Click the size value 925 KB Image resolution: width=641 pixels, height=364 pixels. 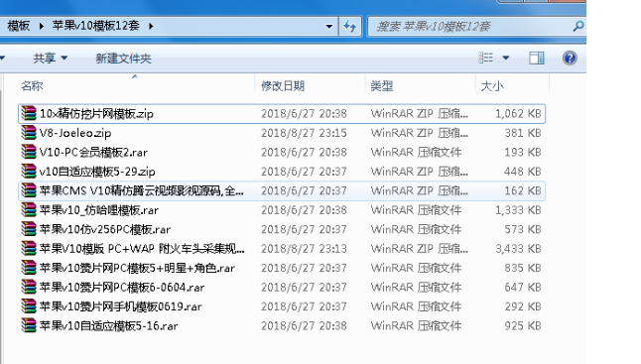[523, 325]
